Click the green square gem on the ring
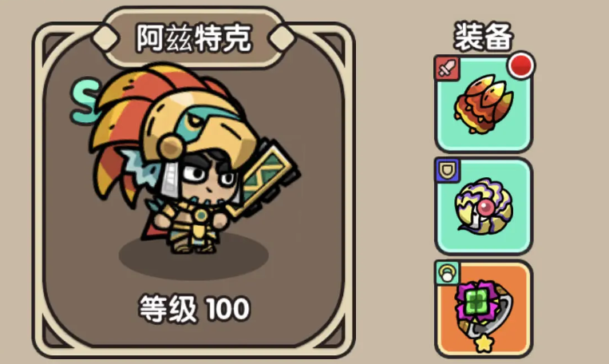The image size is (609, 364). point(477,302)
